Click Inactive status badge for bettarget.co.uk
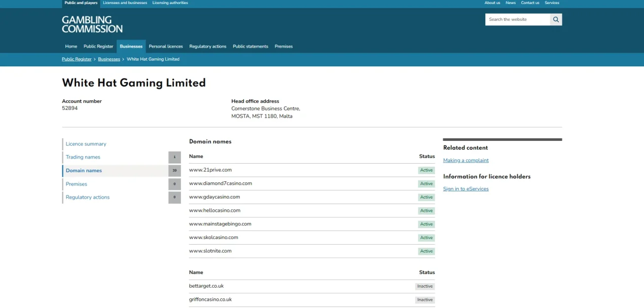644x308 pixels. click(x=425, y=286)
